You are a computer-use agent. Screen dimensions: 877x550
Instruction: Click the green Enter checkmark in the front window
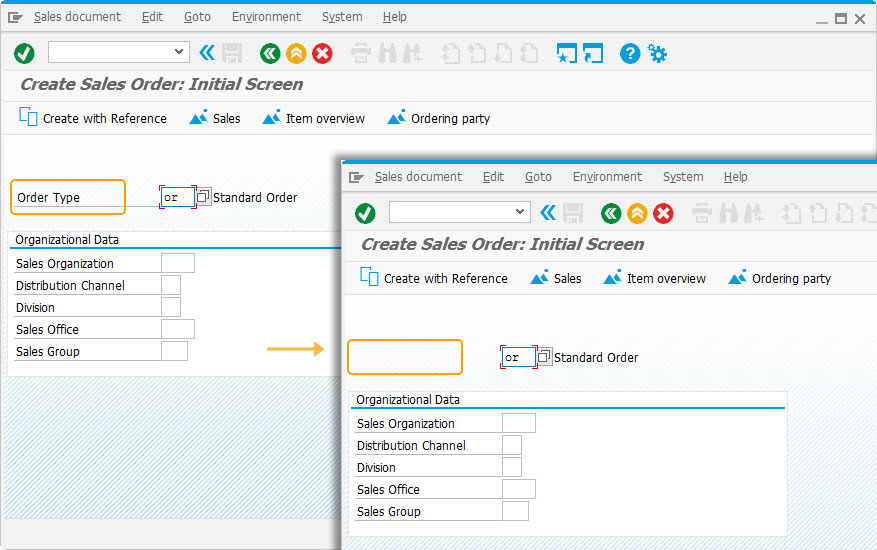click(x=365, y=213)
